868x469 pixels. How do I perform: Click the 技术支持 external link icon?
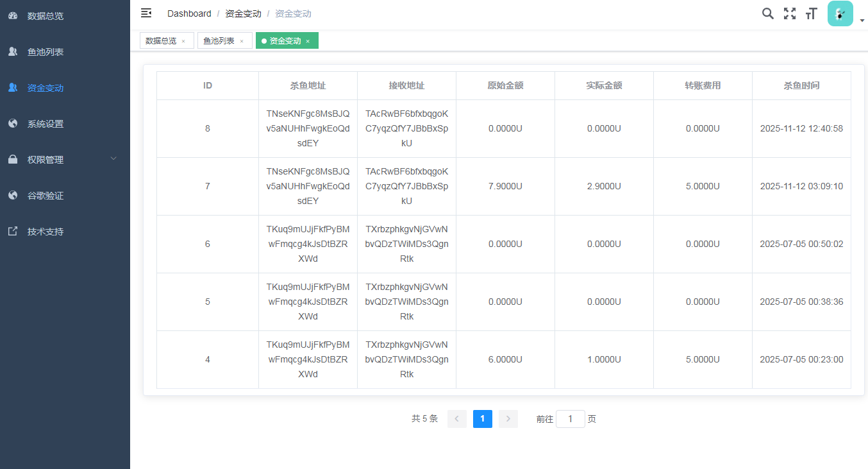point(13,232)
